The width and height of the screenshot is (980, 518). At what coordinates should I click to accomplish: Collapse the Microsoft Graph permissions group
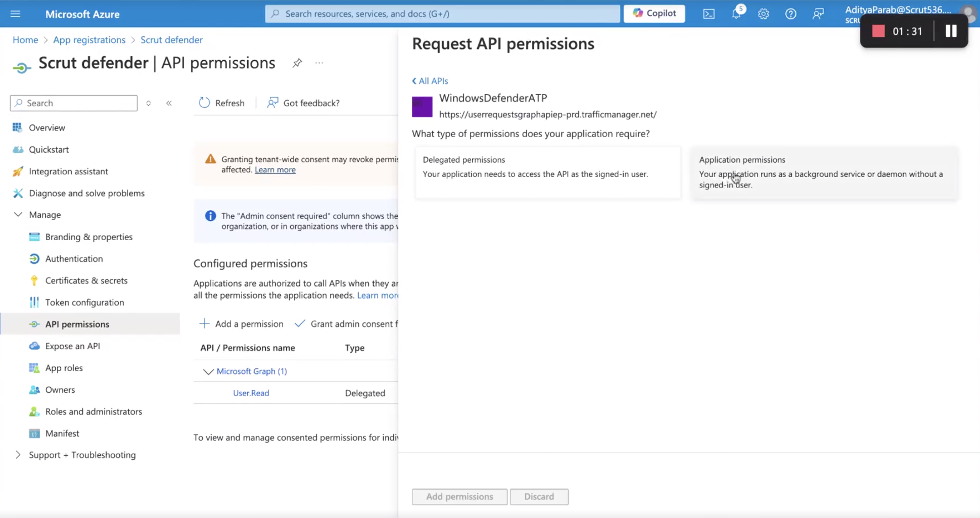pos(208,371)
